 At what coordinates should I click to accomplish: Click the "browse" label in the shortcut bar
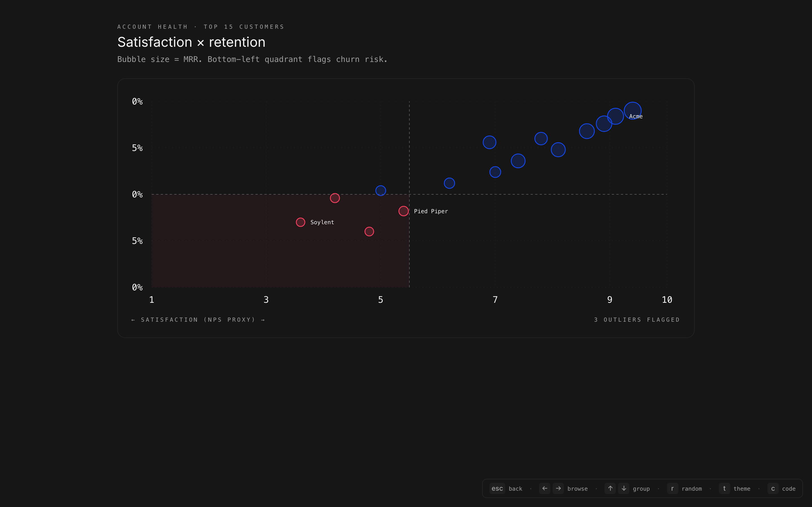[x=577, y=489]
